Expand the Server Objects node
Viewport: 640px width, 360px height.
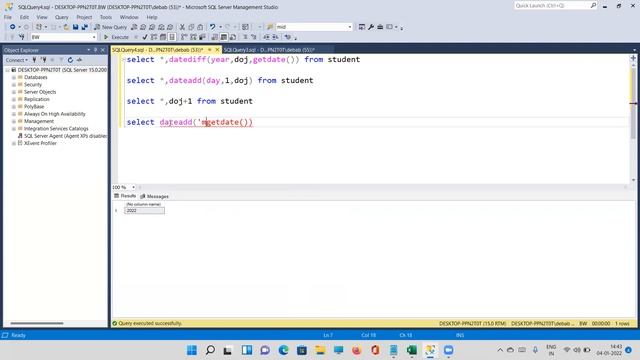pyautogui.click(x=14, y=92)
